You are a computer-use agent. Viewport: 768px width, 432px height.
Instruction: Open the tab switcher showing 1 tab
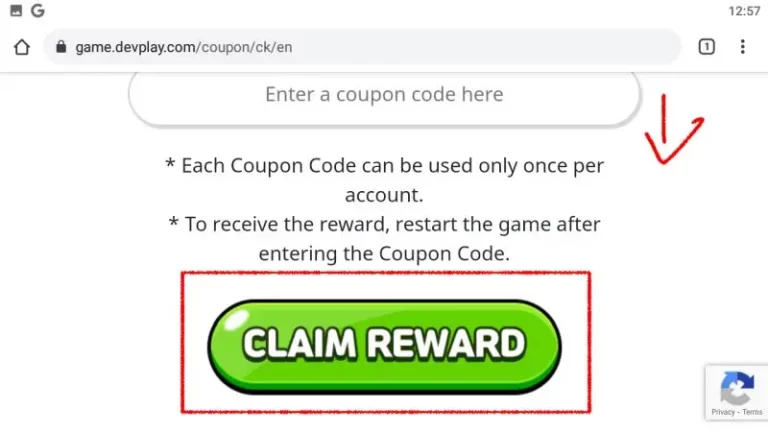[x=706, y=47]
